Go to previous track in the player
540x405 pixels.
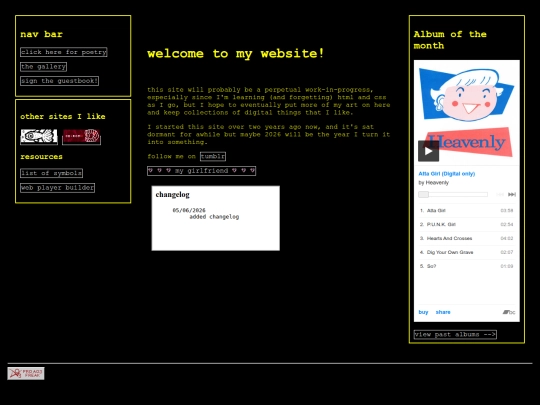pyautogui.click(x=500, y=195)
